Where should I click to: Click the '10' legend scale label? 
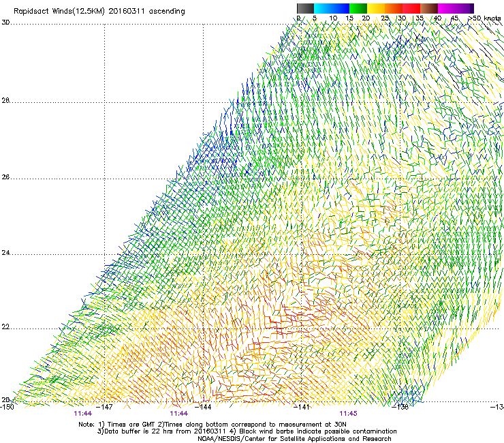[x=333, y=18]
